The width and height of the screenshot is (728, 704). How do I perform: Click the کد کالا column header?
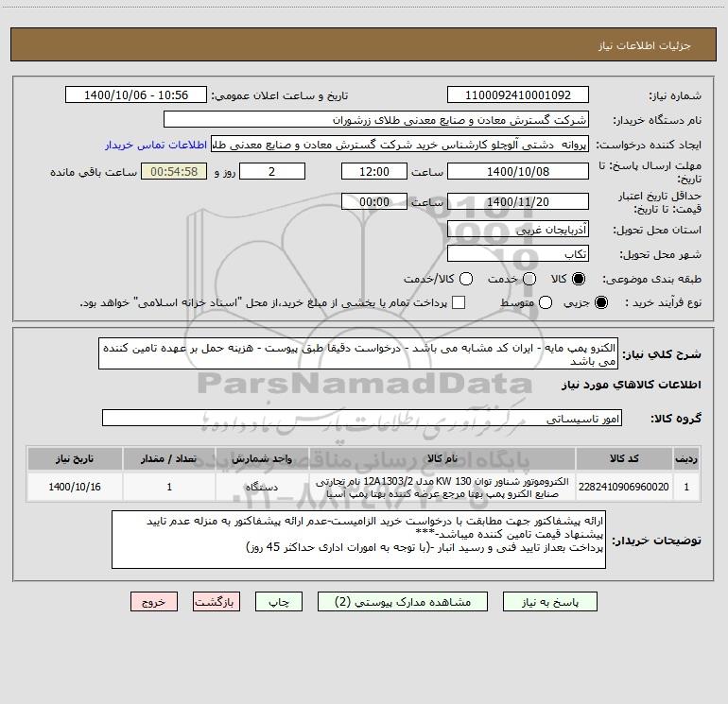pos(624,458)
